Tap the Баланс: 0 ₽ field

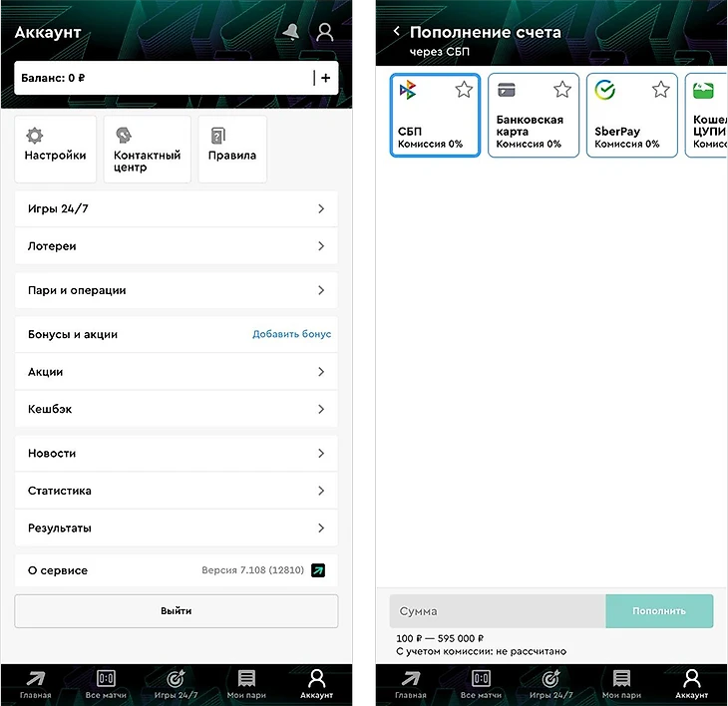tap(176, 78)
